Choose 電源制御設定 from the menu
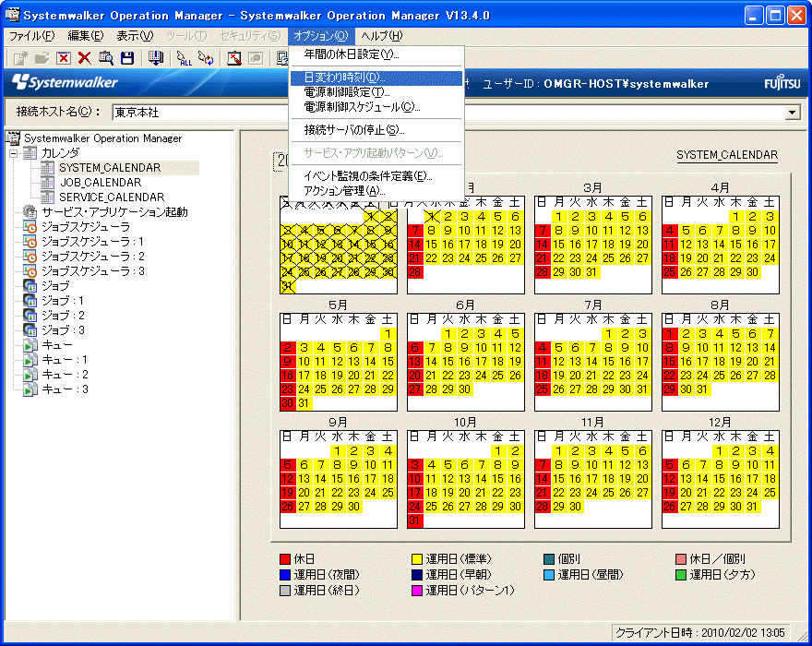Screen dimensions: 812x646 click(376, 92)
